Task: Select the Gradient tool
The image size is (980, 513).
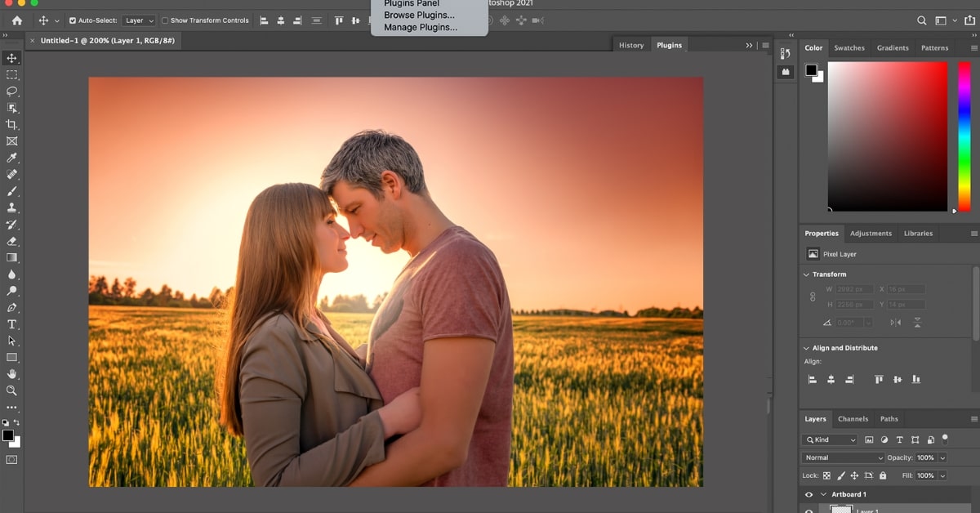Action: coord(11,257)
